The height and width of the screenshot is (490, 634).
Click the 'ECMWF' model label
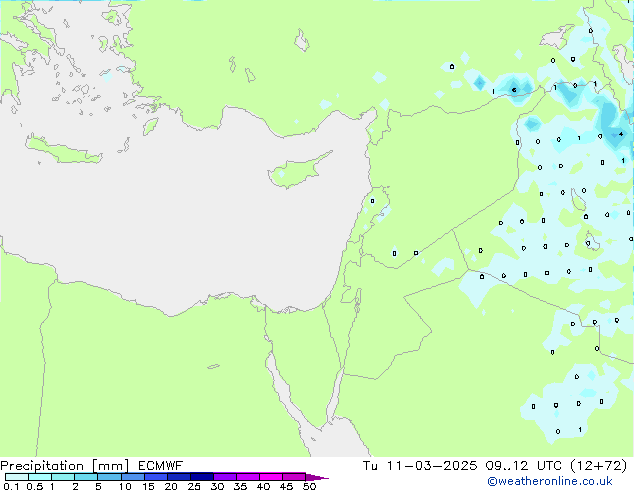coord(161,466)
